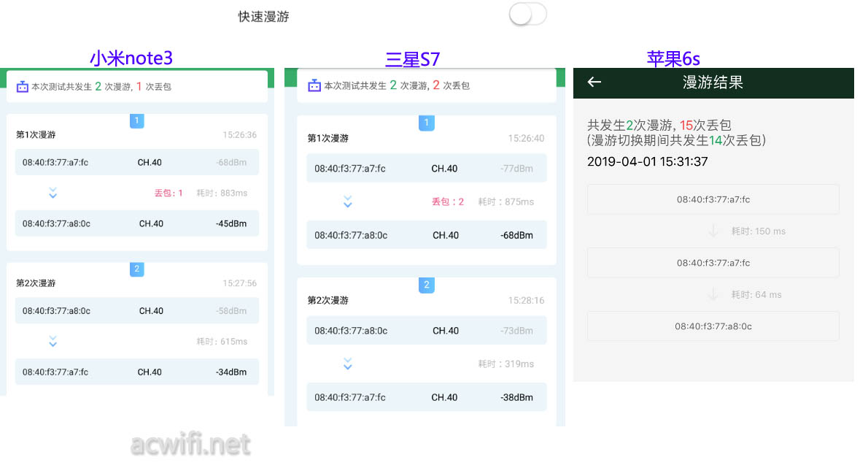The width and height of the screenshot is (868, 468).
Task: Click timestamp 15:26:36
Action: tap(240, 134)
